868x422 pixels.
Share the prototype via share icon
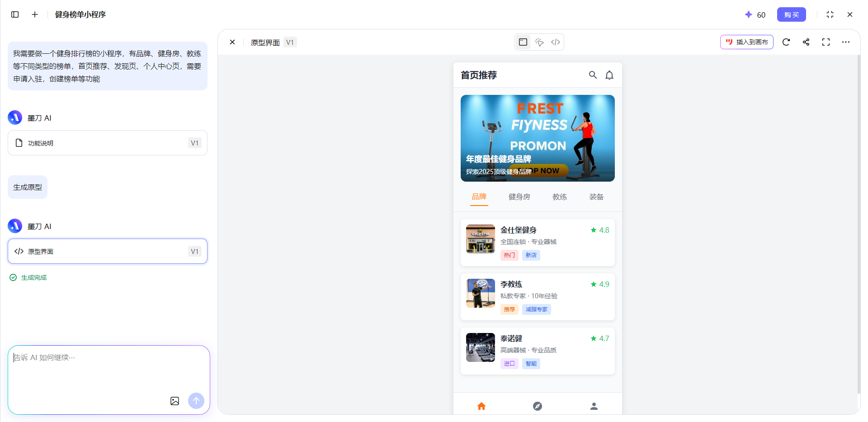[806, 42]
